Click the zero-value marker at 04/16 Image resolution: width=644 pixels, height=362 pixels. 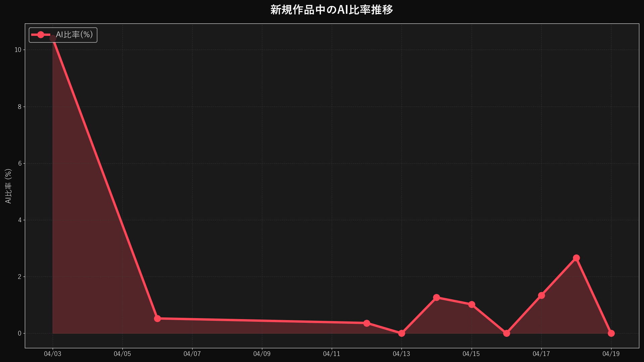(x=506, y=333)
